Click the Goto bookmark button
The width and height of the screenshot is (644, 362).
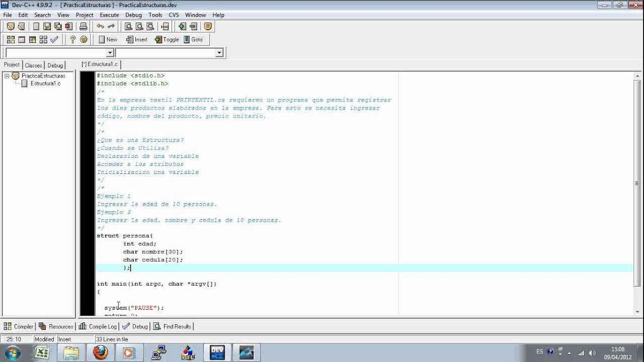[194, 39]
